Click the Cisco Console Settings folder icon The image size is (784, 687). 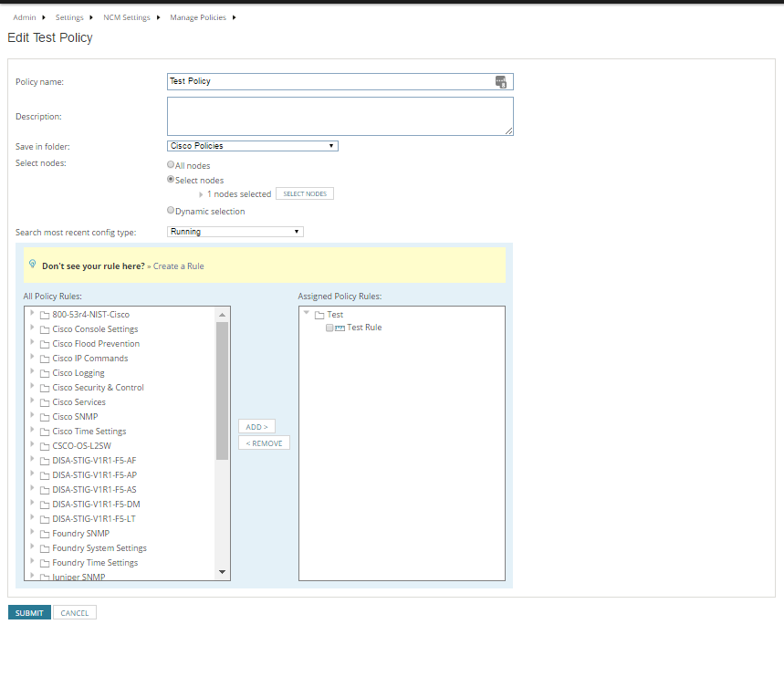tap(45, 329)
